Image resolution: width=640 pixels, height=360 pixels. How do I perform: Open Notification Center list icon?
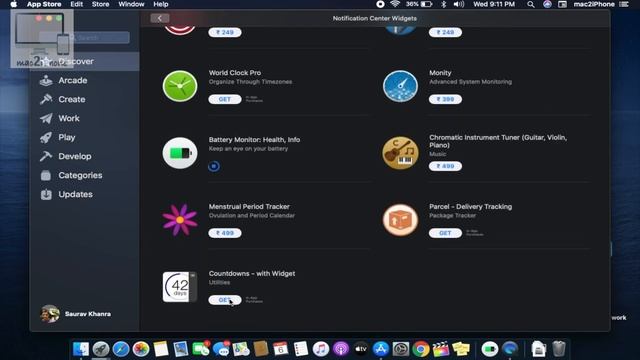(624, 4)
